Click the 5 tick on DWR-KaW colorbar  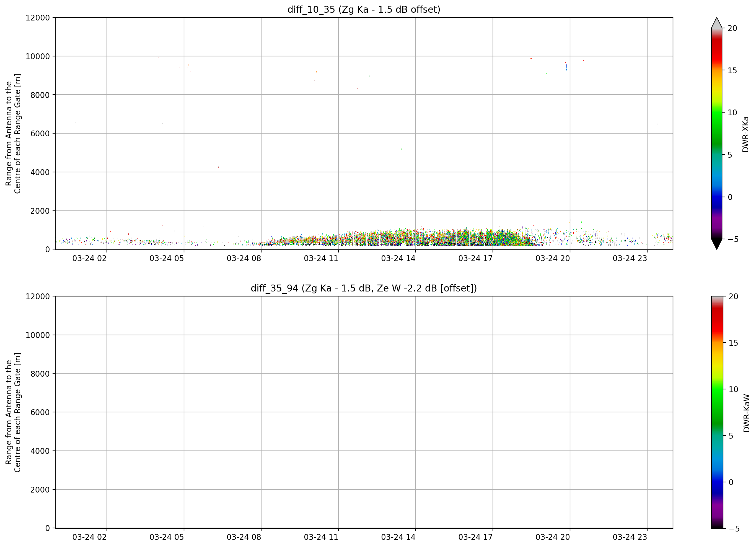point(731,436)
